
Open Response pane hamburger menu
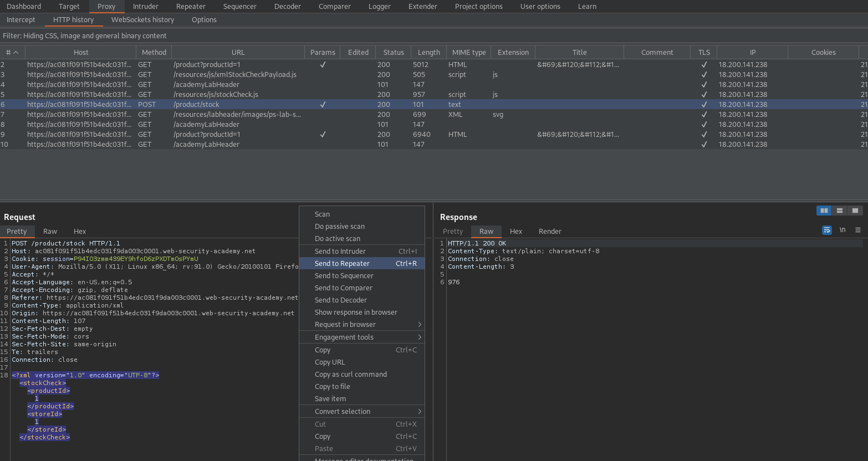[858, 230]
